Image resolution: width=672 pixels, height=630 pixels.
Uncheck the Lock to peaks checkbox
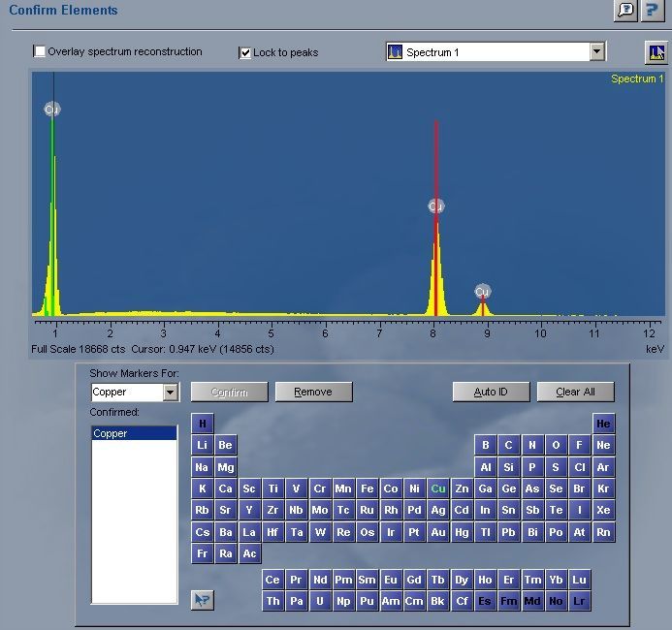pos(245,52)
